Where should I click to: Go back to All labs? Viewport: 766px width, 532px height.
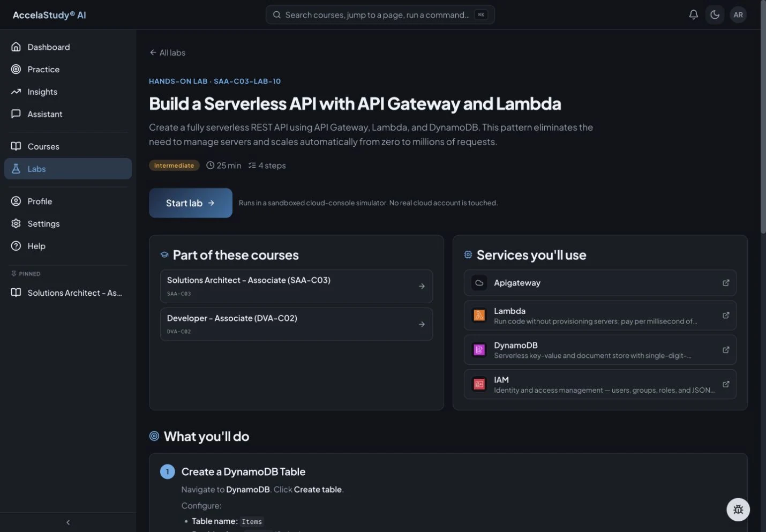coord(168,53)
